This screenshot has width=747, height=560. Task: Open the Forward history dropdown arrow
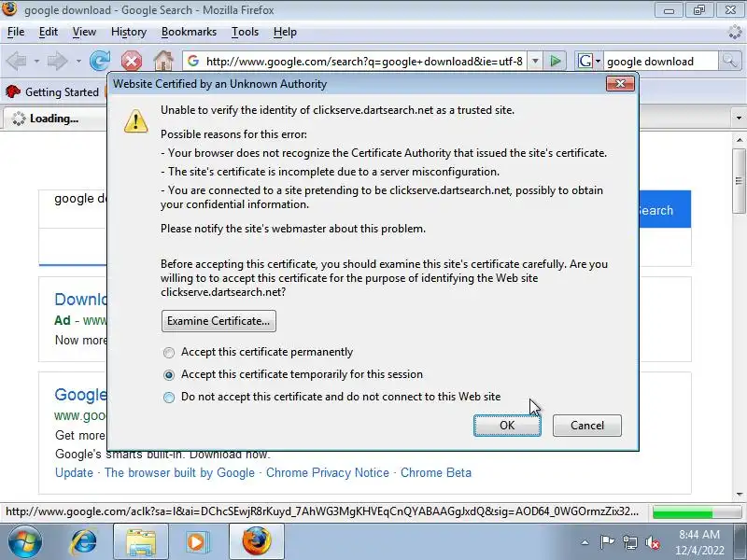[78, 61]
